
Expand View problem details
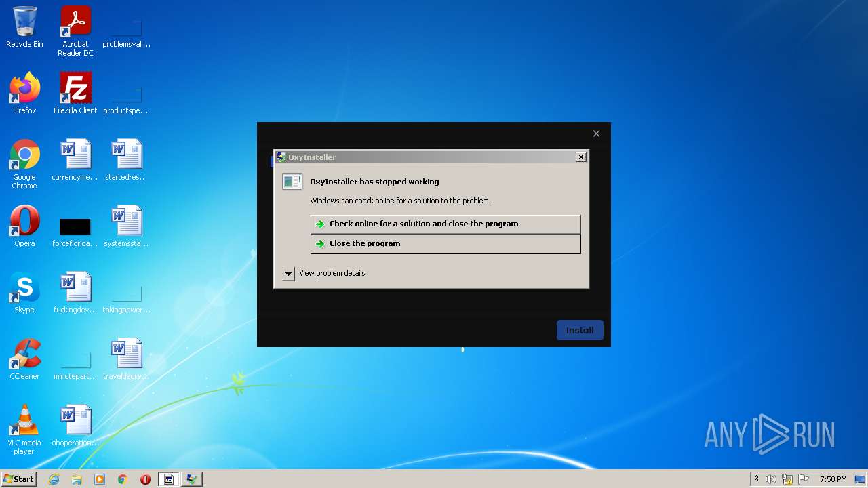324,273
